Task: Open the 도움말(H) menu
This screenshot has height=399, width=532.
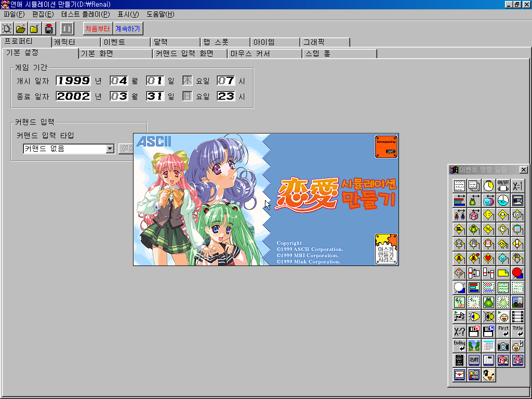Action: point(161,14)
